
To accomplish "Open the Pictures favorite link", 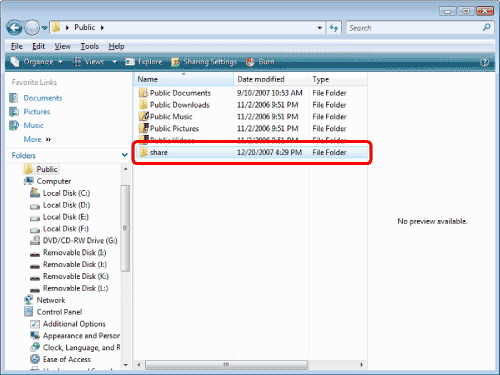I will tap(37, 112).
